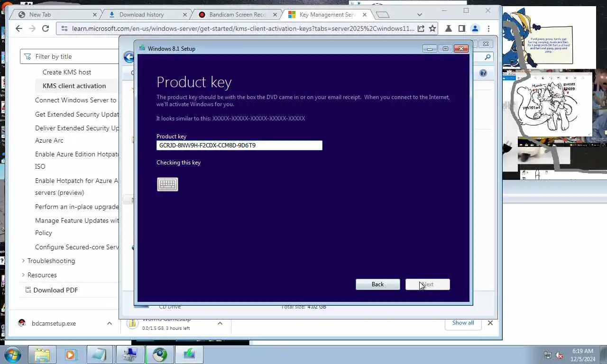Click Windows Setup icon in taskbar

click(189, 355)
